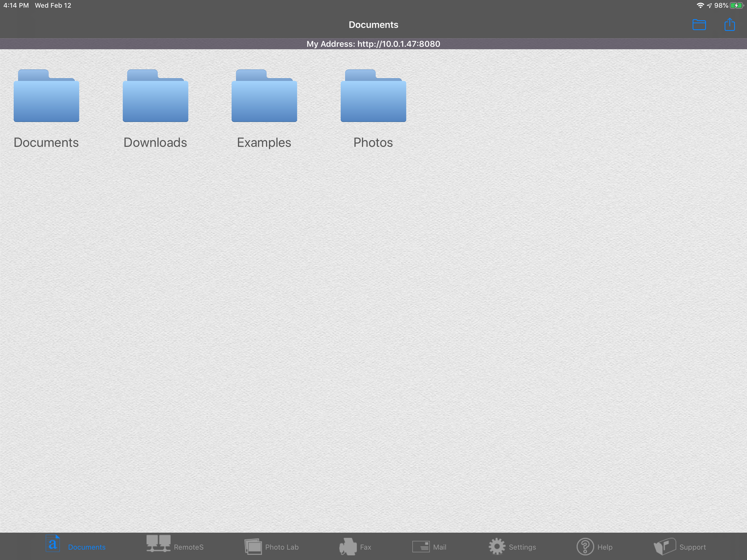Screen dimensions: 747x560
Task: Click the Documents folder name label
Action: coord(46,142)
